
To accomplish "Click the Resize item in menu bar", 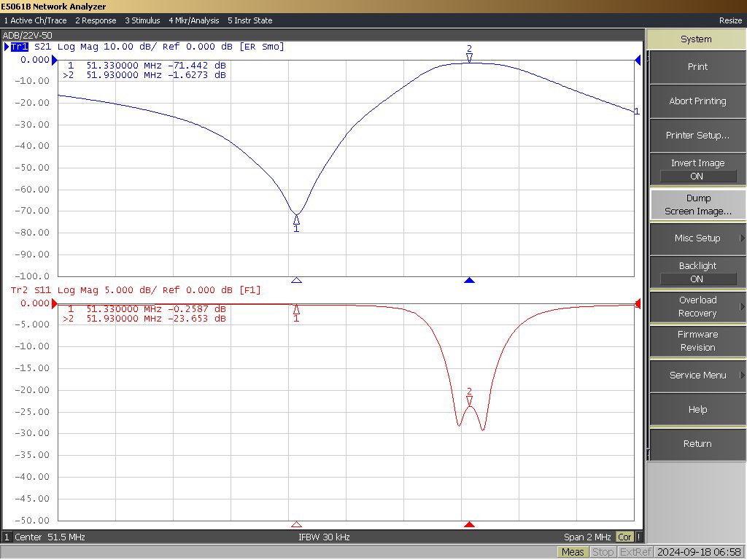I will point(730,20).
